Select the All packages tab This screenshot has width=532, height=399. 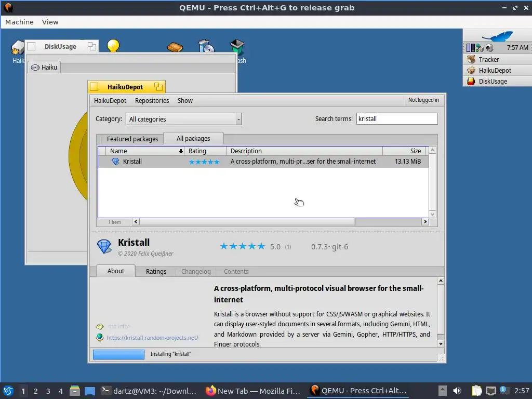pos(193,138)
